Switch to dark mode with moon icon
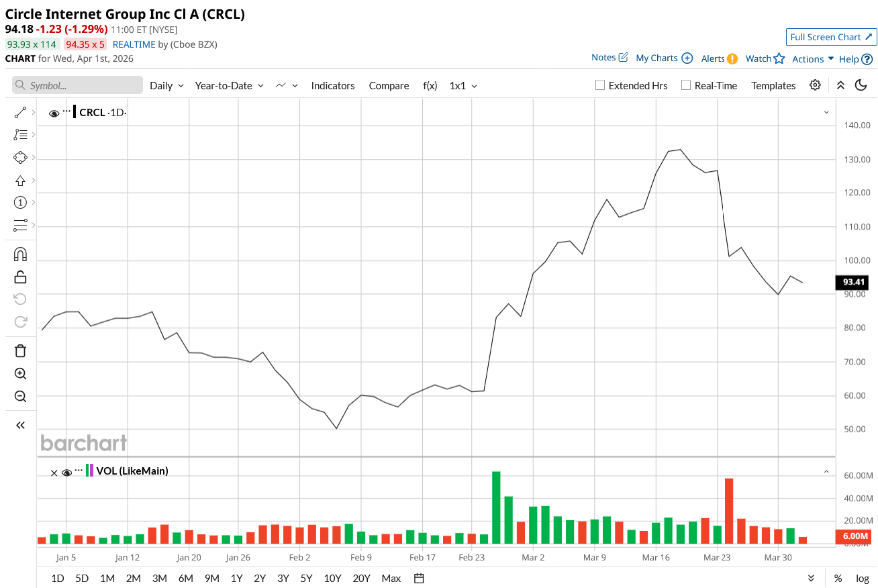Image resolution: width=878 pixels, height=588 pixels. pyautogui.click(x=861, y=85)
